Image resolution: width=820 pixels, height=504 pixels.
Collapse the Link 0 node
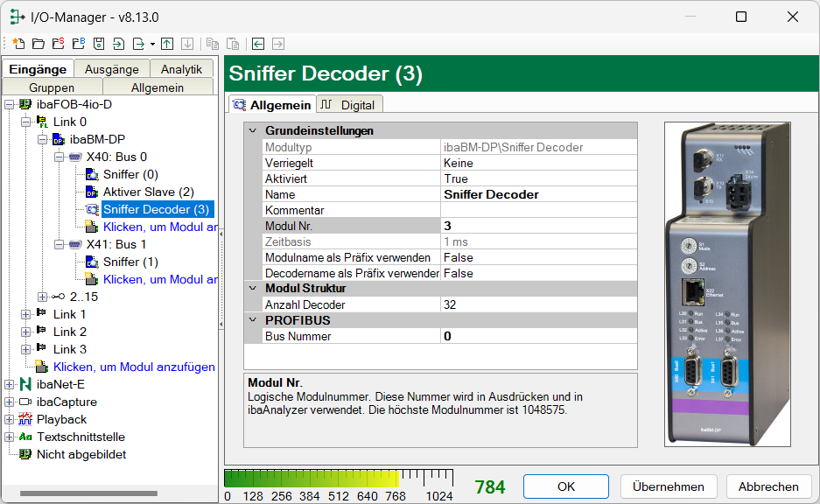(25, 122)
